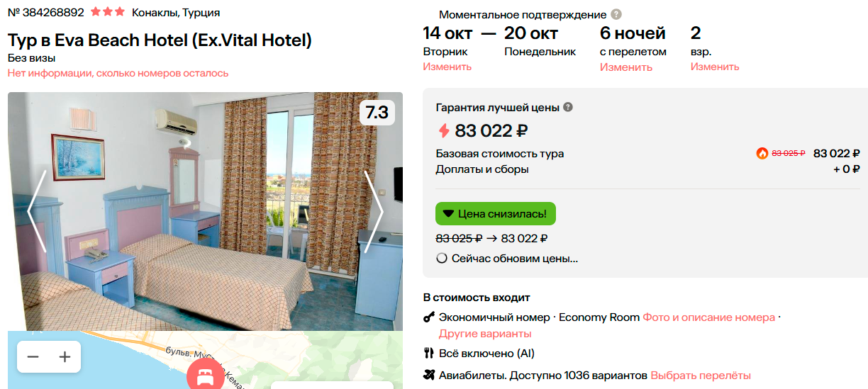Zoom in the map with plus button
The height and width of the screenshot is (389, 868).
click(x=65, y=357)
